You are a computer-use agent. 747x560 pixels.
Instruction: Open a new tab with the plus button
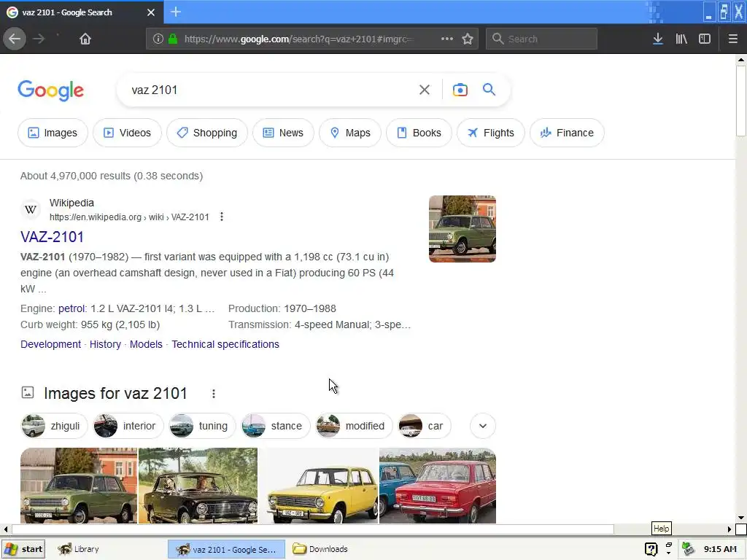click(x=176, y=12)
